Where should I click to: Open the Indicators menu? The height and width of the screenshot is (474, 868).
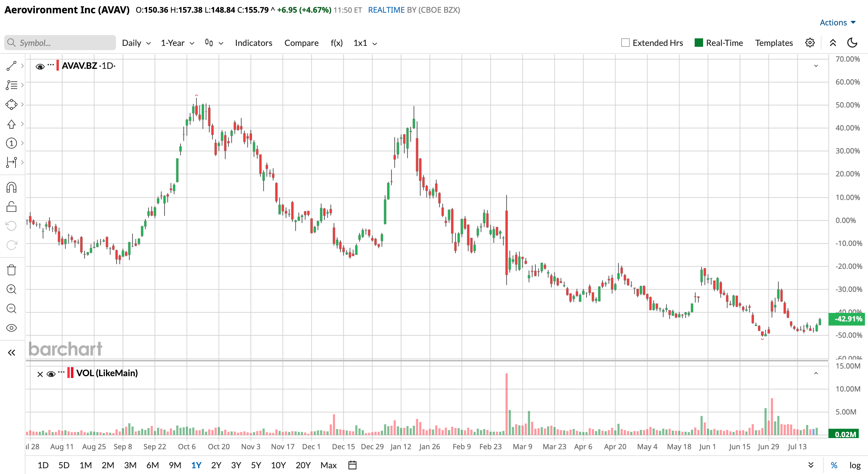point(253,43)
